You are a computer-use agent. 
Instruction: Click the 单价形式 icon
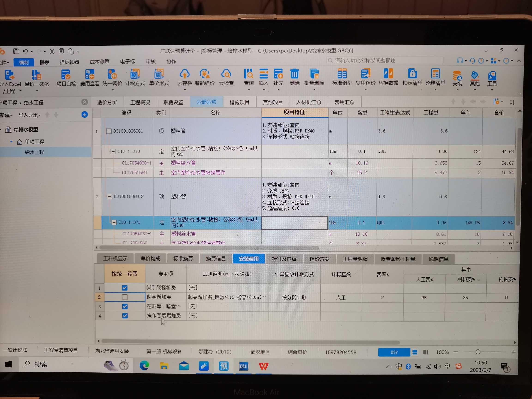pos(159,74)
